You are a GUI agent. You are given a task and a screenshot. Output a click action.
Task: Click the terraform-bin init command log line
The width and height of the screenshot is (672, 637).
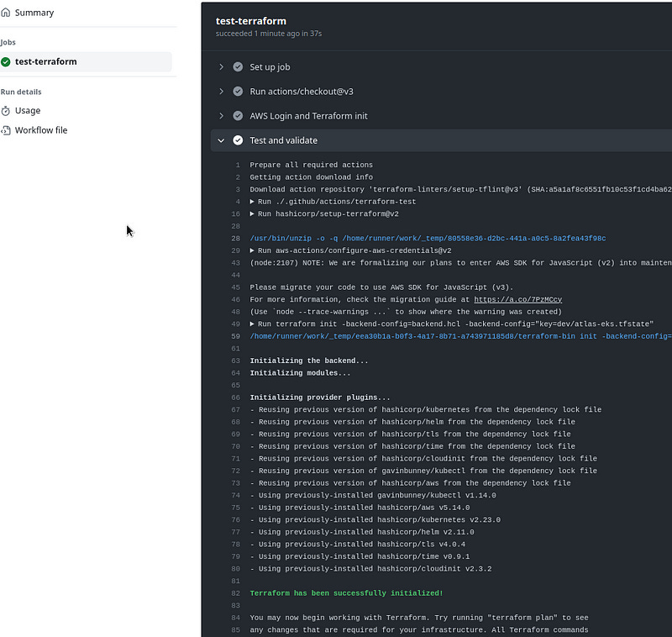(460, 336)
